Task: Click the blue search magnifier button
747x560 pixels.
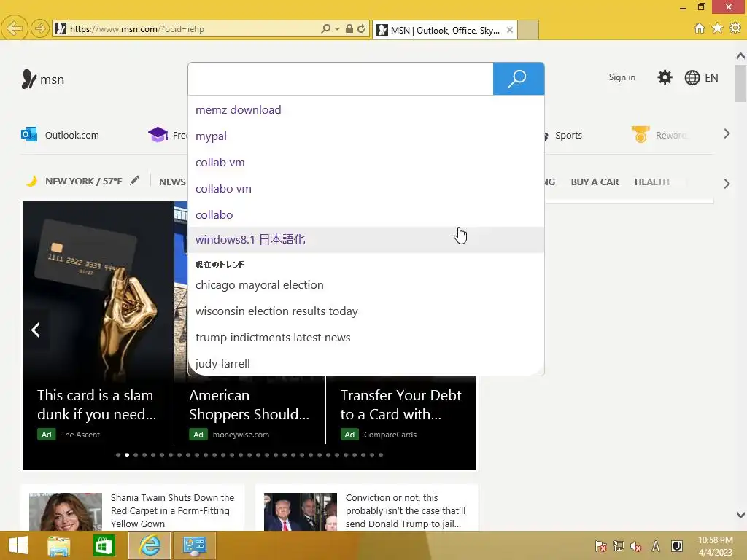Action: [519, 79]
